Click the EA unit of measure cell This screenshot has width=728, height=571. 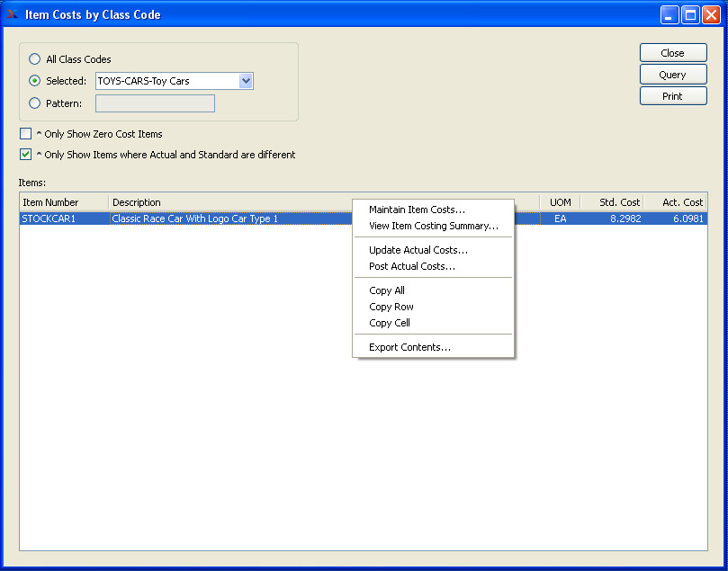coord(561,219)
